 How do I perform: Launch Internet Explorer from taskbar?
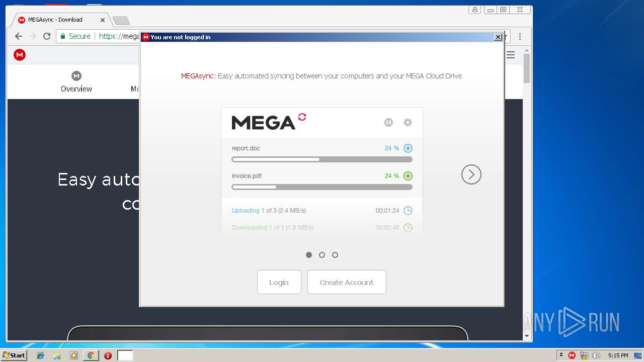coord(40,355)
